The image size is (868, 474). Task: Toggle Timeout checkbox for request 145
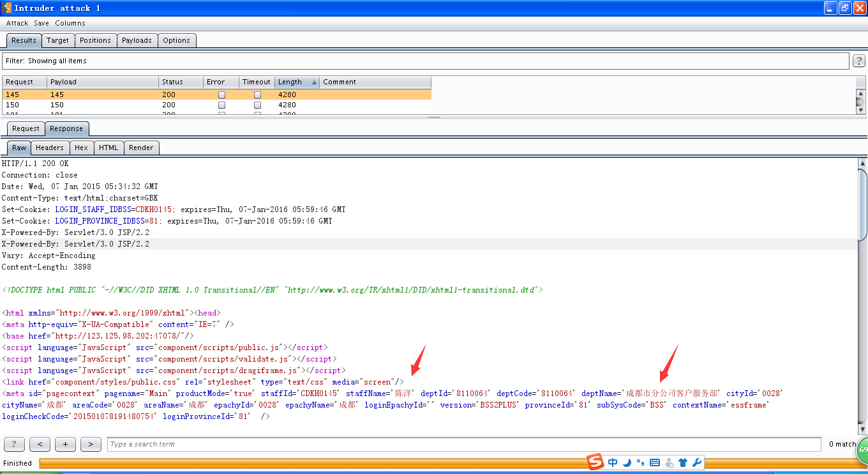tap(257, 95)
